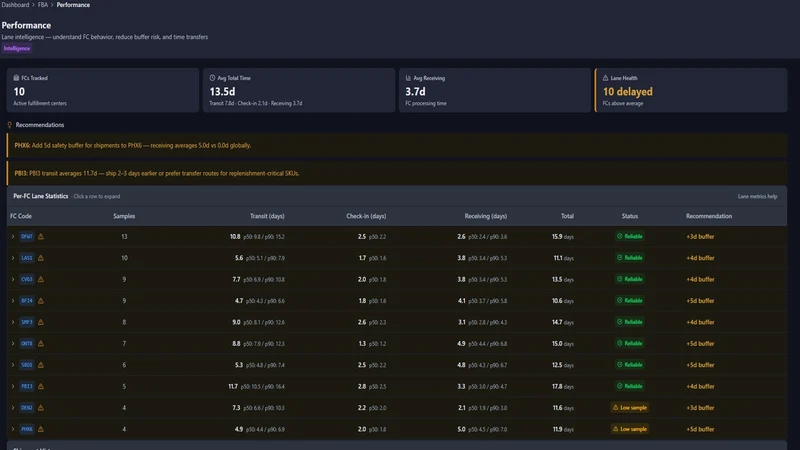This screenshot has height=450, width=800.
Task: Expand the PHX6 lane row chevron
Action: click(13, 430)
